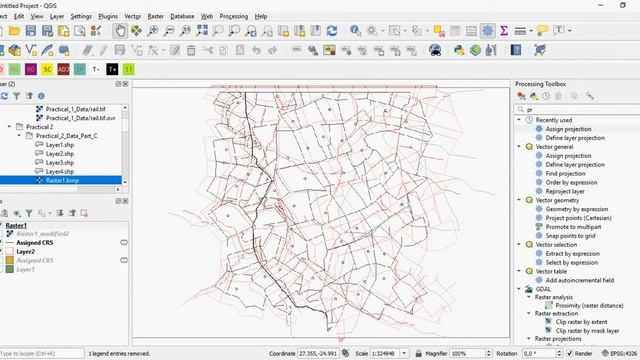Image resolution: width=640 pixels, height=360 pixels.
Task: Click the Zoom Out magnifier tool
Action: pyautogui.click(x=169, y=31)
